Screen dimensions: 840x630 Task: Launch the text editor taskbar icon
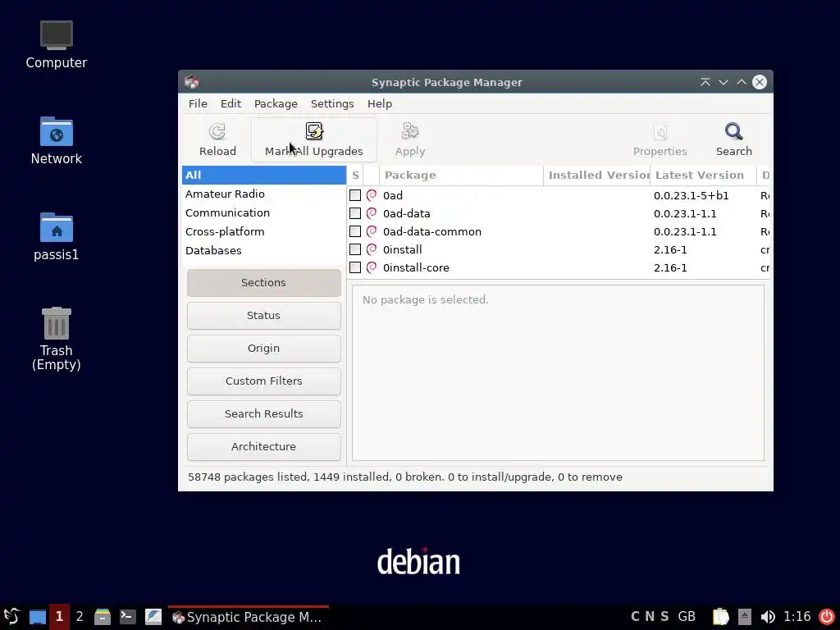click(x=153, y=617)
